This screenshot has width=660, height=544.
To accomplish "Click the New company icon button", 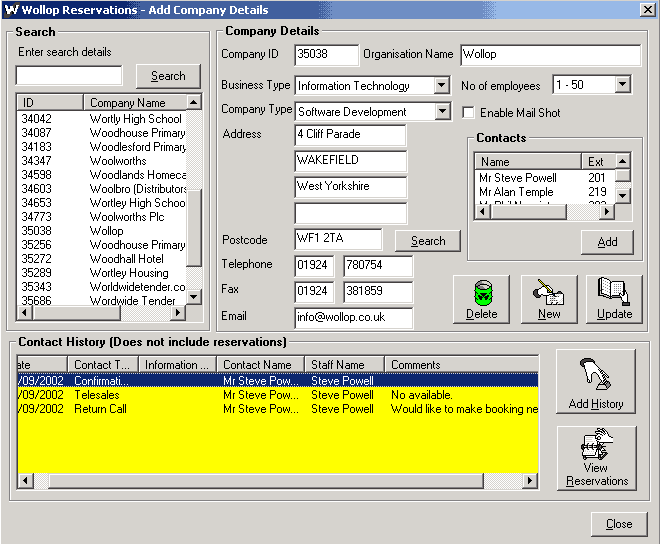I will click(x=549, y=299).
